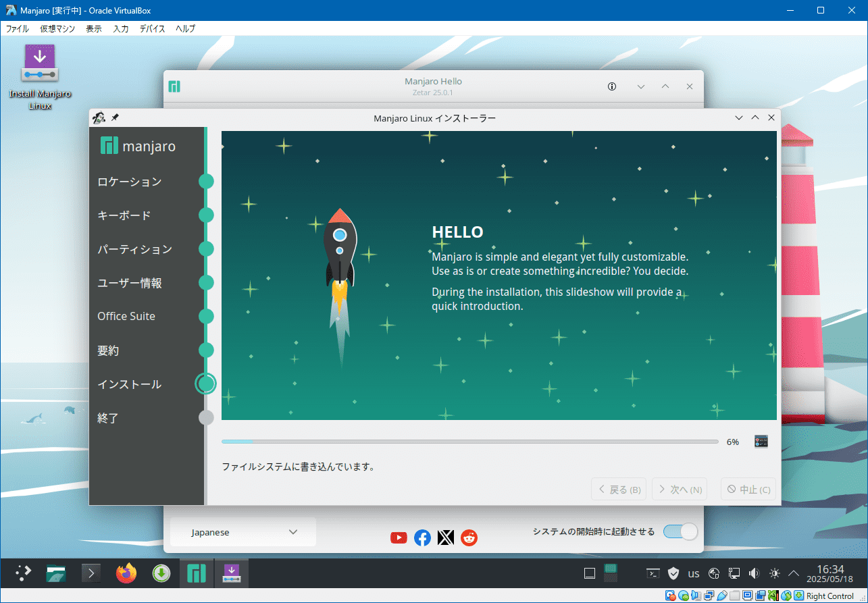Toggle the launch at system start switch
The height and width of the screenshot is (603, 868).
680,531
